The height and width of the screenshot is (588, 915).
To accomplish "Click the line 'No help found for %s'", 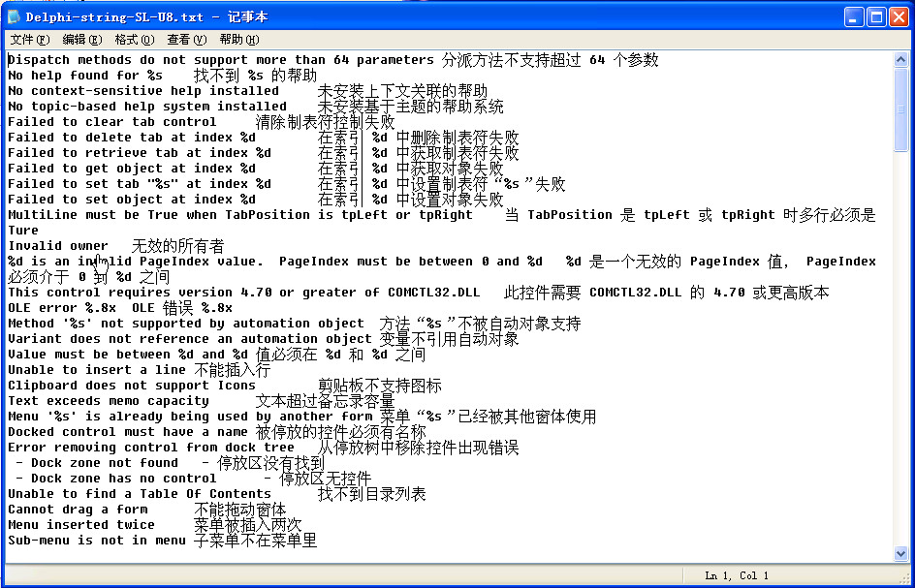I will coord(85,76).
